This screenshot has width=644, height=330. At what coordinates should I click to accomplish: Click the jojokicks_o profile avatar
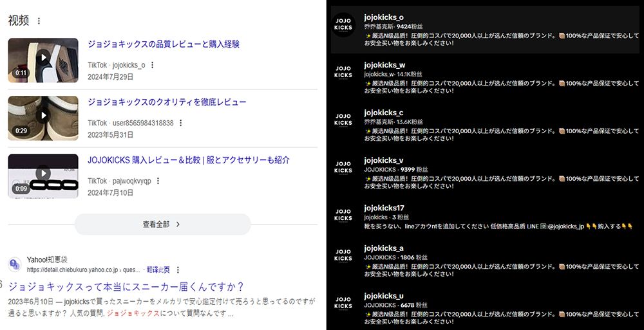pyautogui.click(x=343, y=24)
